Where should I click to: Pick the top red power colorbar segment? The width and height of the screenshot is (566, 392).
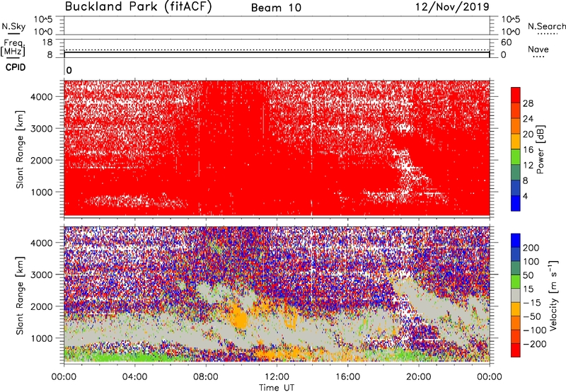coord(516,96)
